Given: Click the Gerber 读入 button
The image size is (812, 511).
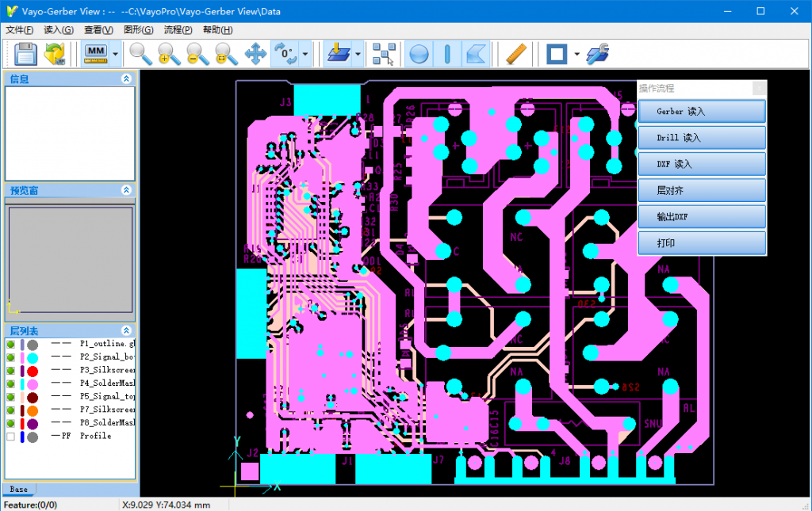Looking at the screenshot, I should pyautogui.click(x=702, y=111).
